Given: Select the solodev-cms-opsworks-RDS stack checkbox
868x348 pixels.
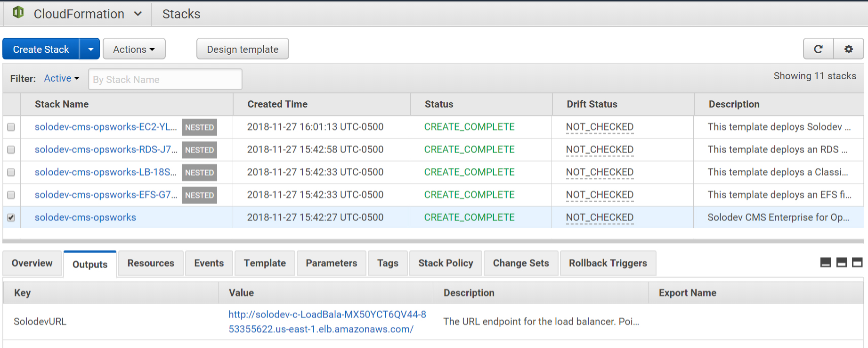Looking at the screenshot, I should 11,149.
